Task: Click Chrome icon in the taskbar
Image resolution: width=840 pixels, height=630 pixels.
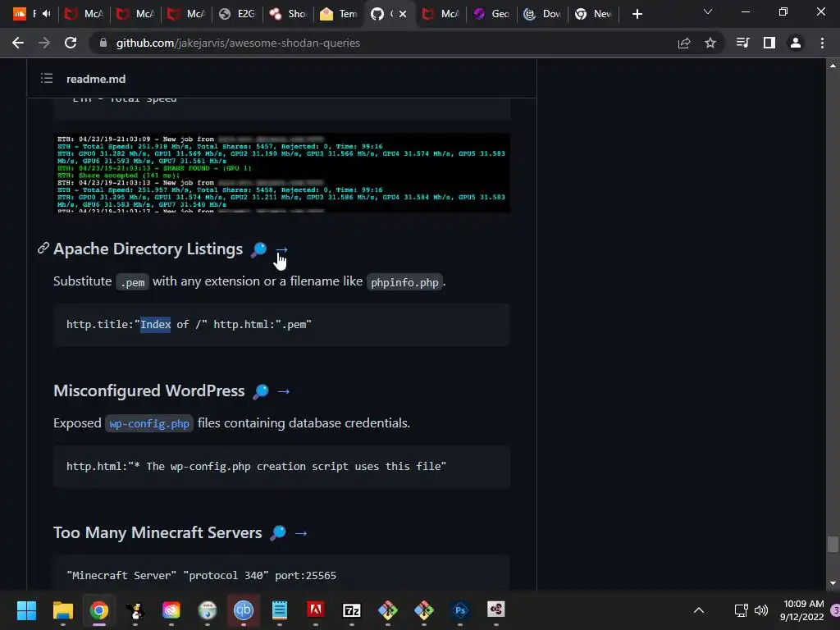Action: [99, 610]
